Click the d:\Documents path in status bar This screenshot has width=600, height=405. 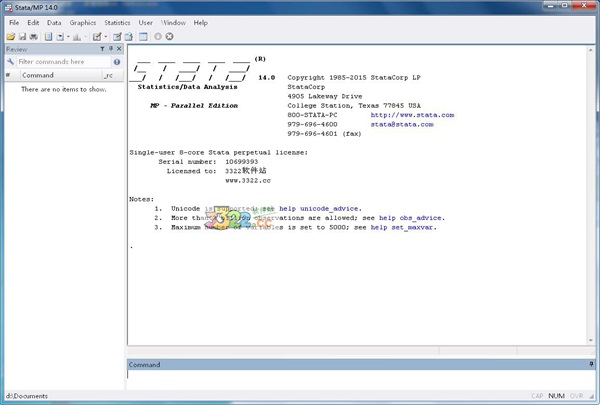(x=27, y=396)
